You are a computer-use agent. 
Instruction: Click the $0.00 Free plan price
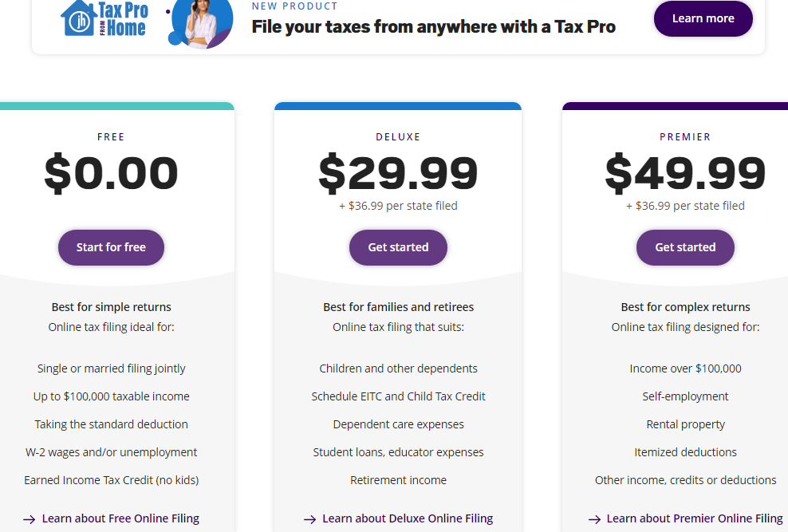pyautogui.click(x=111, y=174)
